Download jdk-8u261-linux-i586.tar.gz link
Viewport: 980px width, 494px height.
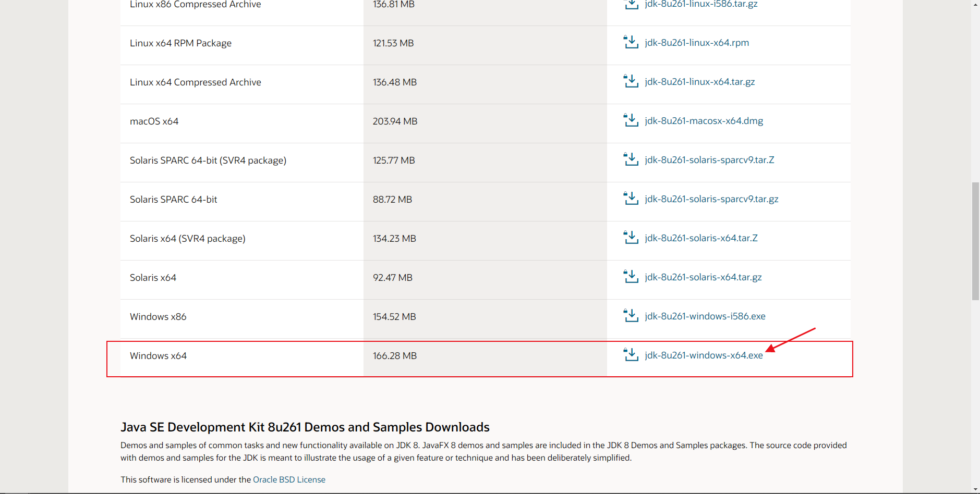[x=701, y=4]
